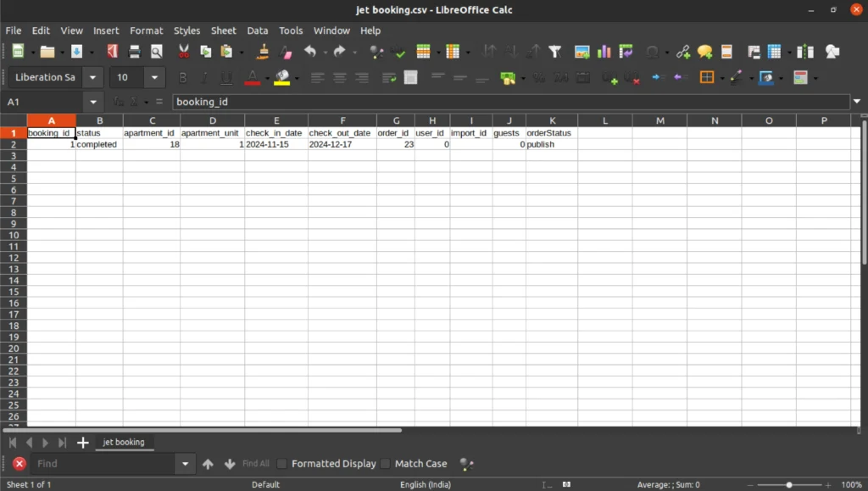
Task: Click the Clone Formatting paintbrush icon
Action: (263, 52)
